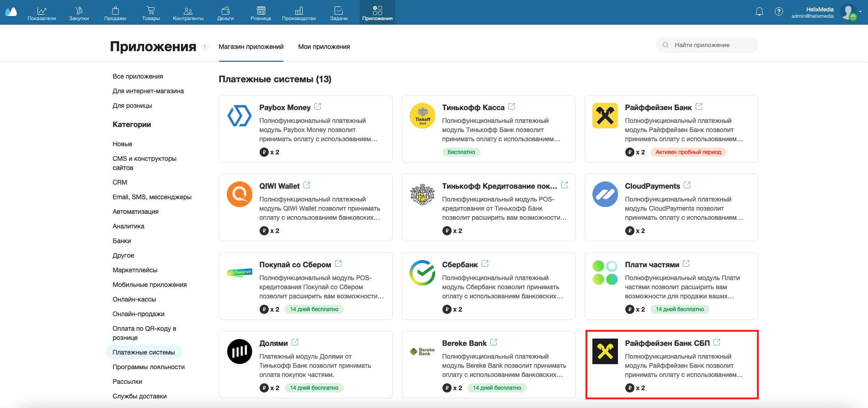Select the Платежные системы category

click(x=144, y=352)
